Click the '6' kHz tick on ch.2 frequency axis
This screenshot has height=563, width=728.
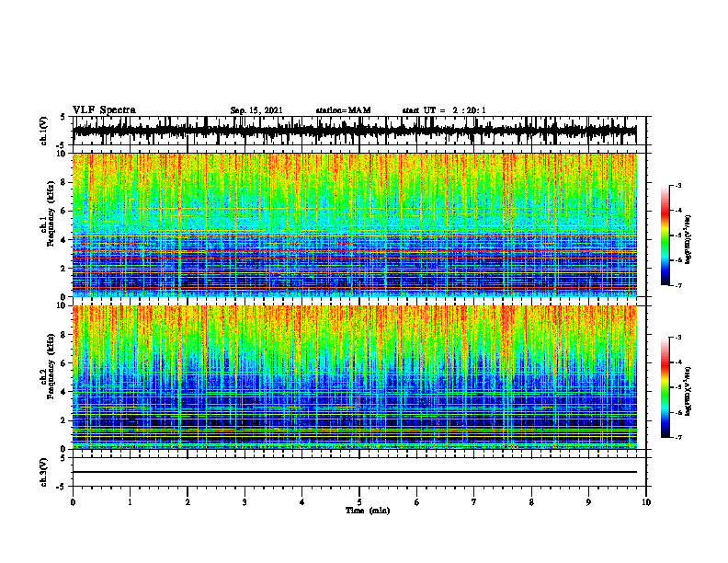tap(64, 363)
